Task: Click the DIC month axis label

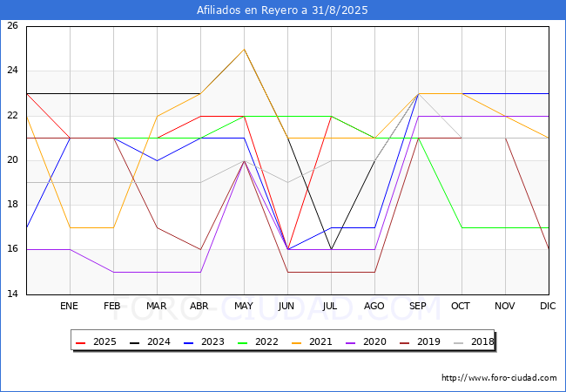Action: [549, 307]
